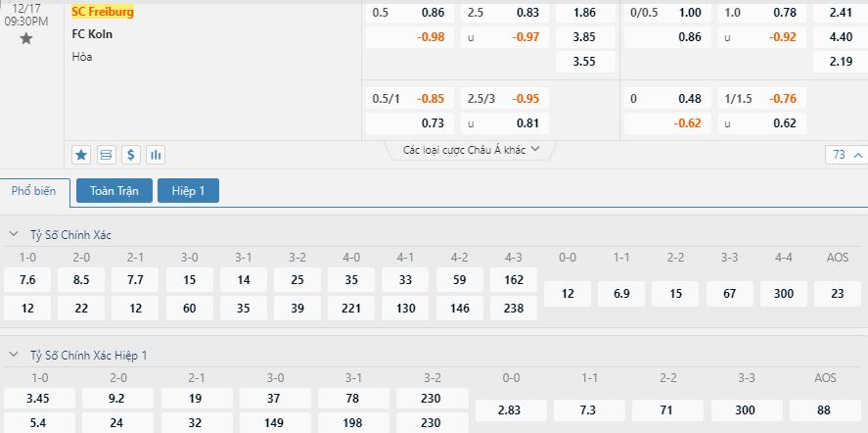
Task: Select the AOS odds 23
Action: (838, 294)
